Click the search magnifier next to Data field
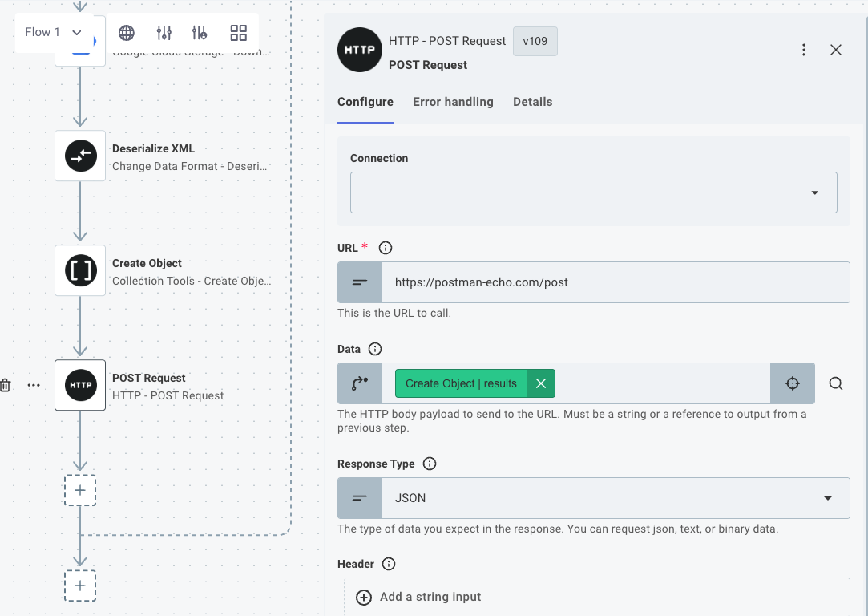Screen dimensions: 868x616 836,383
